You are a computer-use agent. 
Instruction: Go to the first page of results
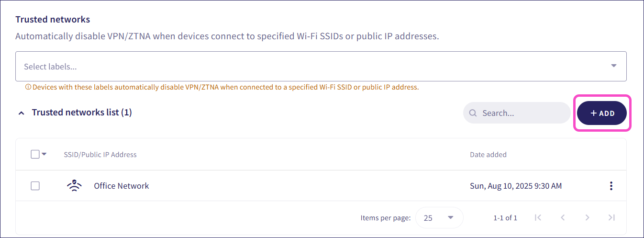click(538, 217)
